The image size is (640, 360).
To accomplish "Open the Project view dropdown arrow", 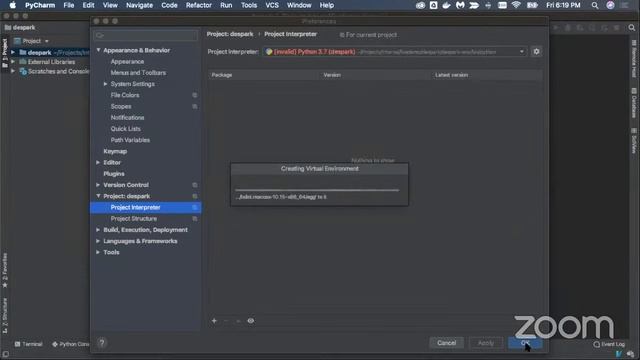I will click(47, 41).
